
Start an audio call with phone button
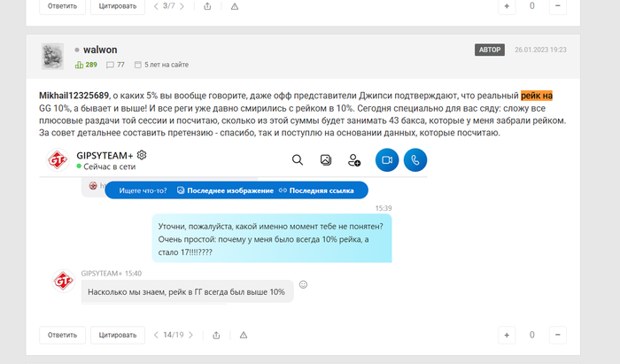[415, 160]
